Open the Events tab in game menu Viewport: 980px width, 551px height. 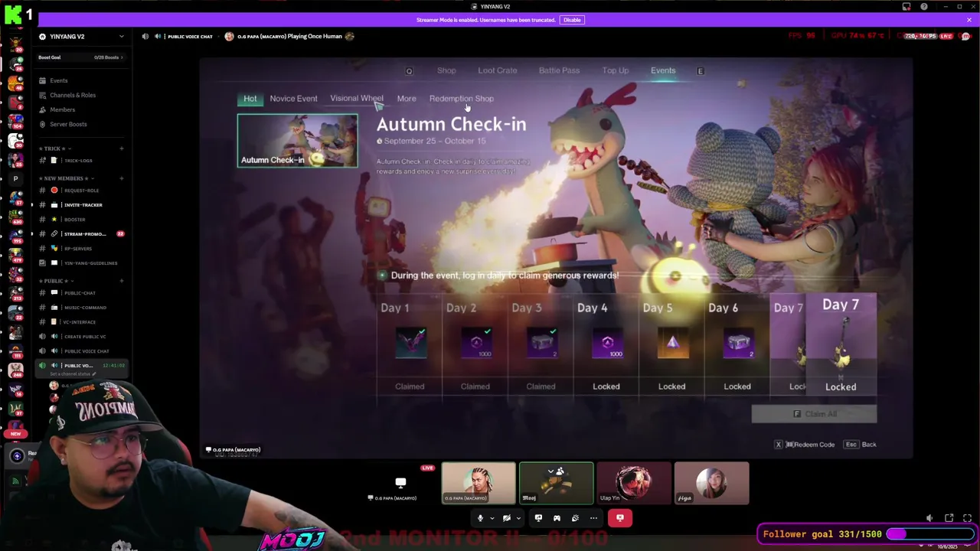(663, 70)
